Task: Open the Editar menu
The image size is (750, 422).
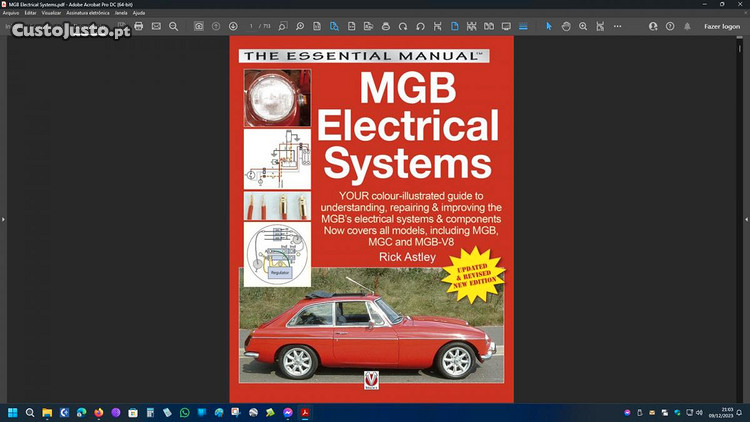Action: coord(30,13)
